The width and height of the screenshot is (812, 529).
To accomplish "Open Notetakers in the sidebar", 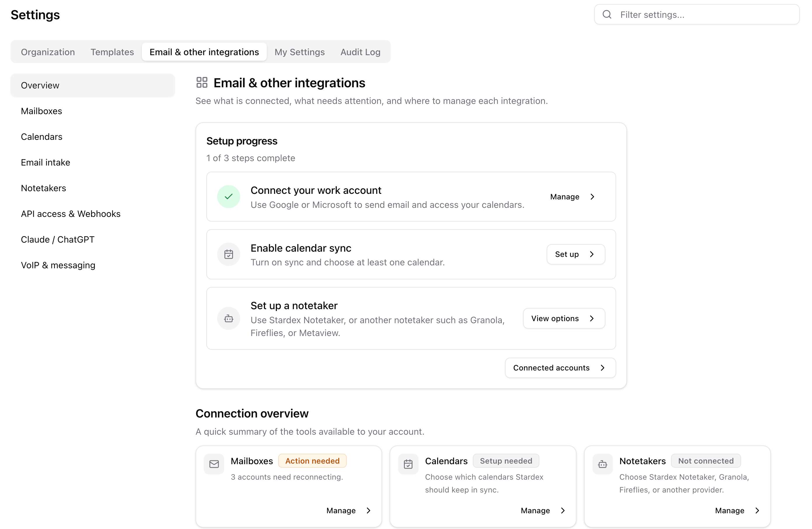I will pos(93,188).
